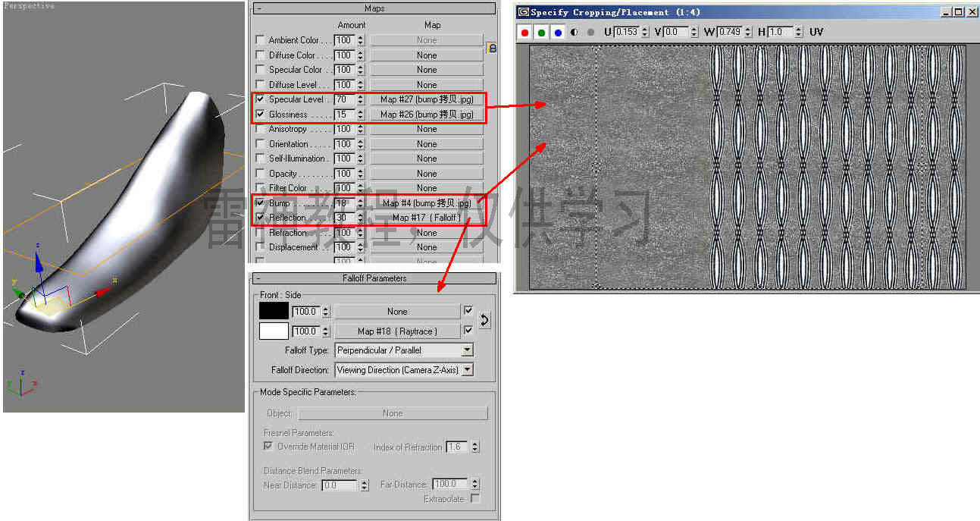Toggle the red channel button
Image resolution: width=980 pixels, height=521 pixels.
(524, 33)
